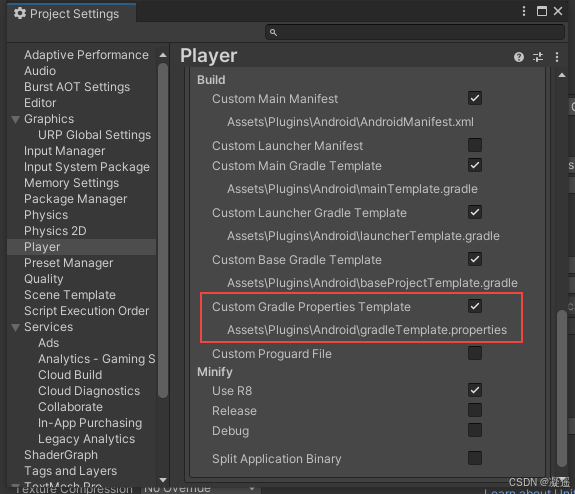Enable Custom Launcher Manifest checkbox
The height and width of the screenshot is (494, 575).
tap(475, 145)
